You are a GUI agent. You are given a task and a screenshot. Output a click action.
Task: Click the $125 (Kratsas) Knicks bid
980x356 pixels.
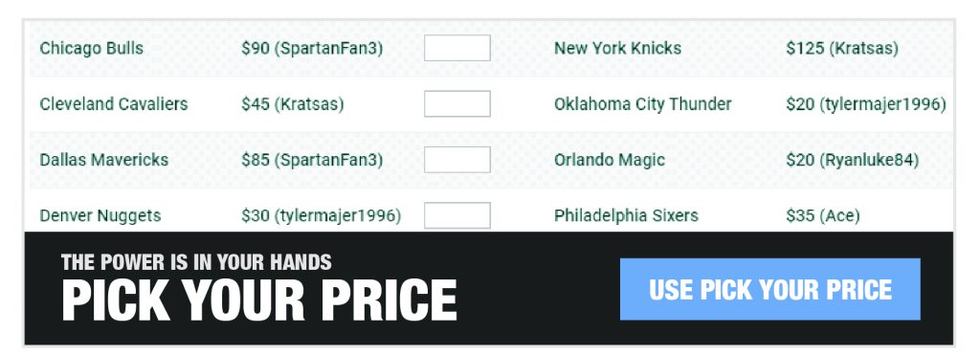842,48
